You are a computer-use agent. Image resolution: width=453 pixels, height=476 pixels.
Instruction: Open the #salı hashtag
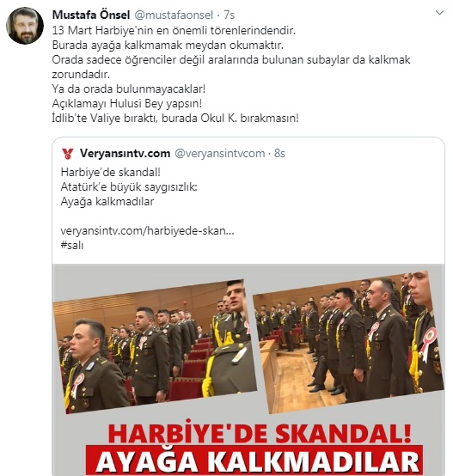pos(72,245)
